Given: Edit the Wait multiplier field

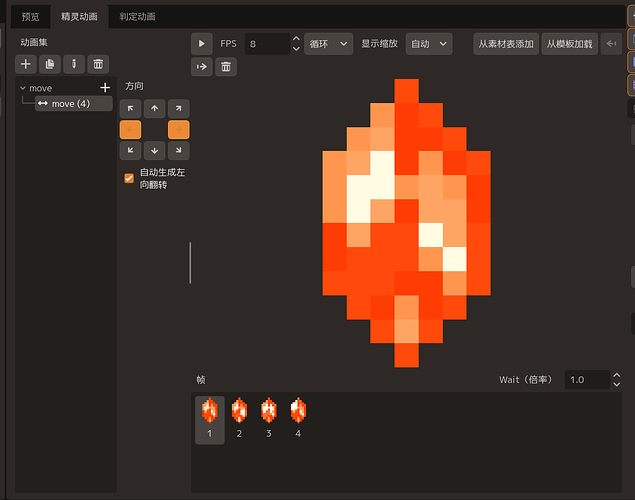Looking at the screenshot, I should point(587,380).
